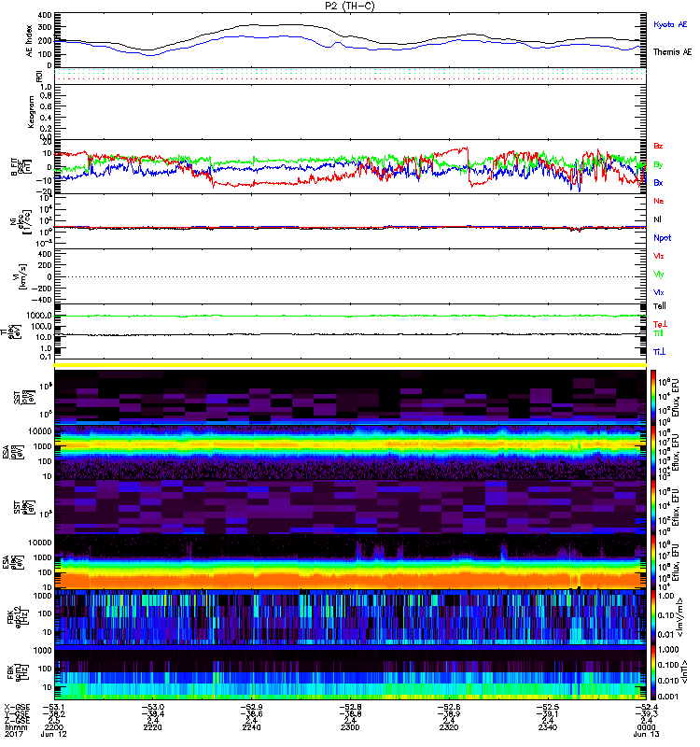The image size is (700, 747).
Task: Select the 2240 time tick label
Action: pos(251,727)
